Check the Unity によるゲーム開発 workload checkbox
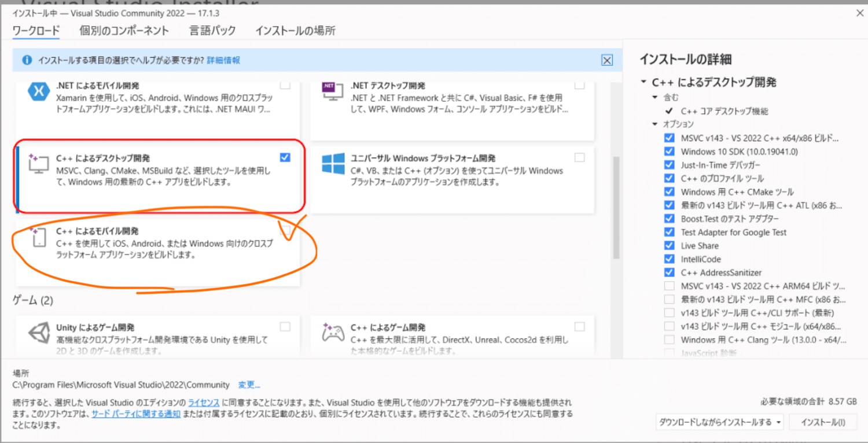 click(285, 327)
